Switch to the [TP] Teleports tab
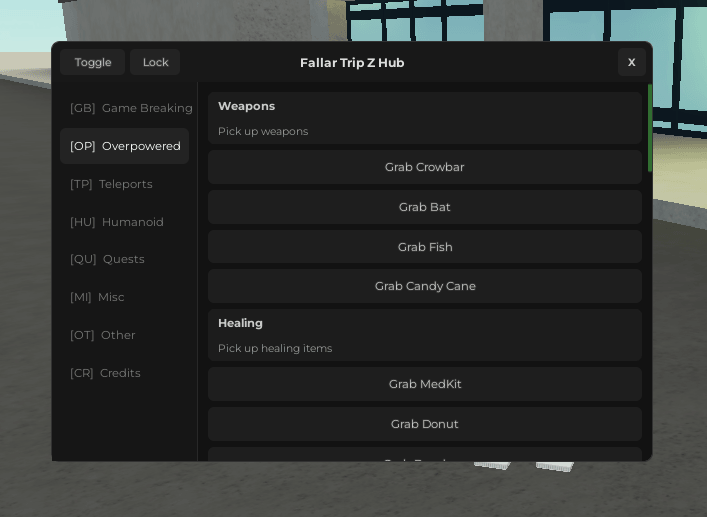The width and height of the screenshot is (707, 517). 124,184
